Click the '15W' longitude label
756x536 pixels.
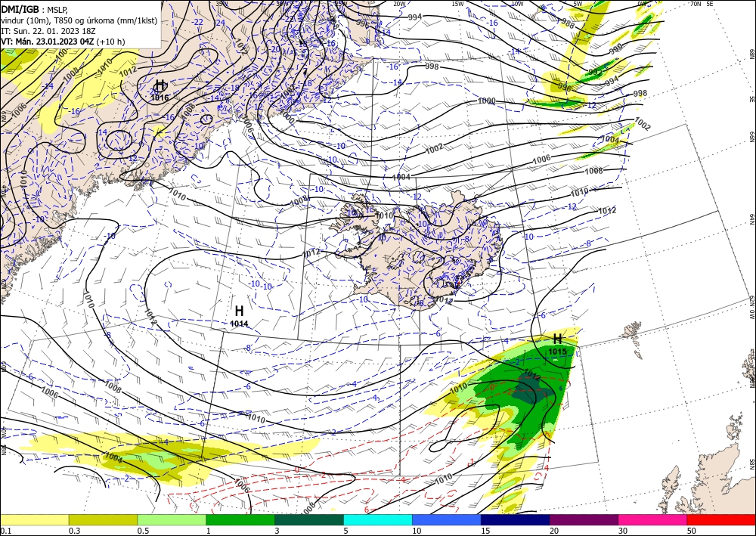[x=458, y=4]
